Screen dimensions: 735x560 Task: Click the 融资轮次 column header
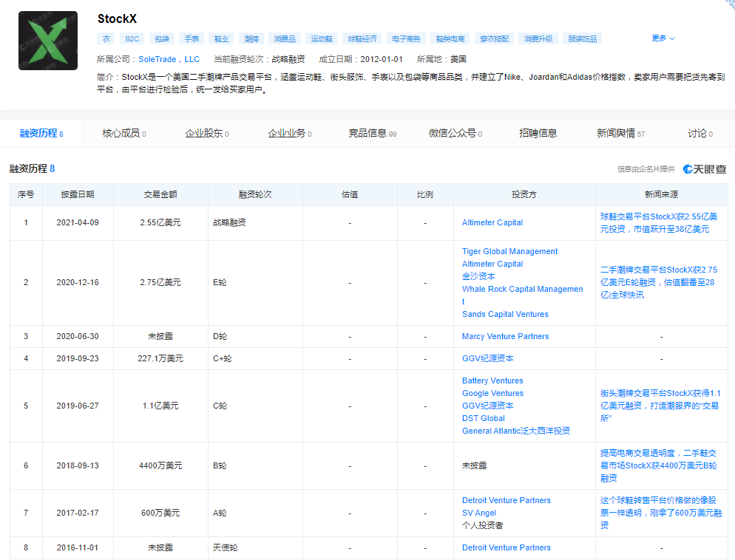[x=255, y=194]
